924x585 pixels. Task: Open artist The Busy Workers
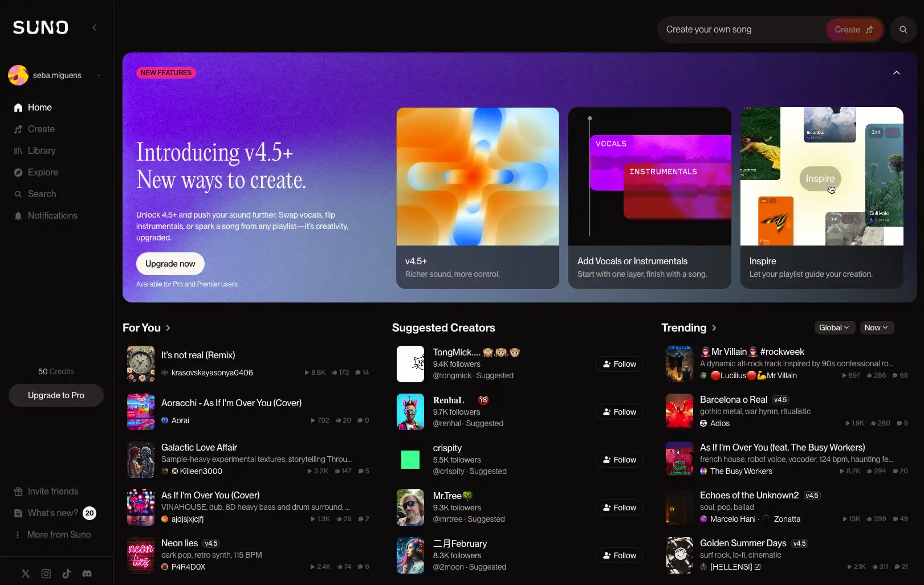click(x=741, y=471)
